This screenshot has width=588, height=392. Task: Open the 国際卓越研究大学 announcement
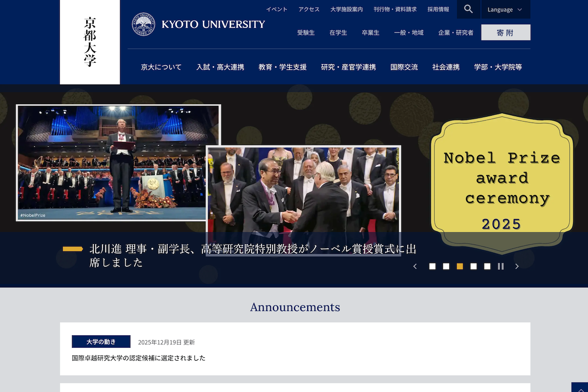(139, 358)
